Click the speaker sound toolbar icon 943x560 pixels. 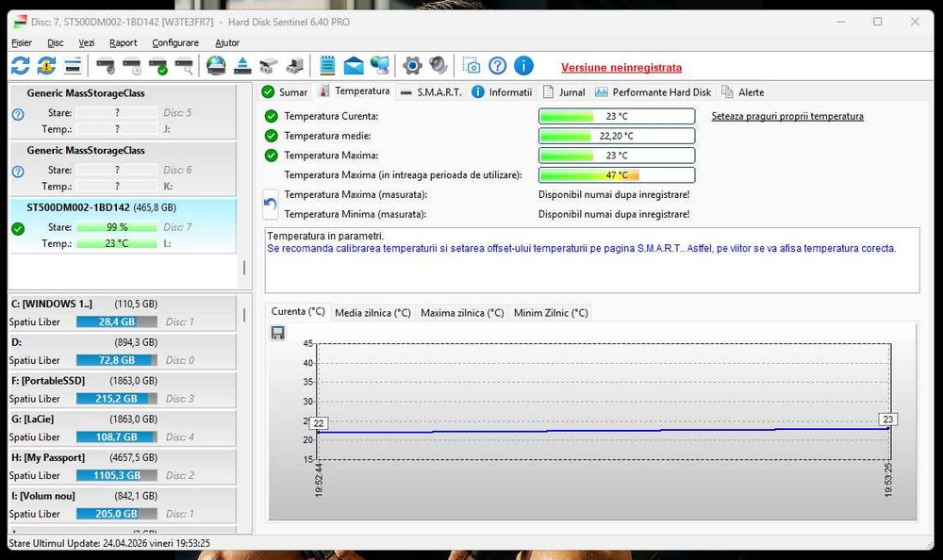[x=438, y=66]
